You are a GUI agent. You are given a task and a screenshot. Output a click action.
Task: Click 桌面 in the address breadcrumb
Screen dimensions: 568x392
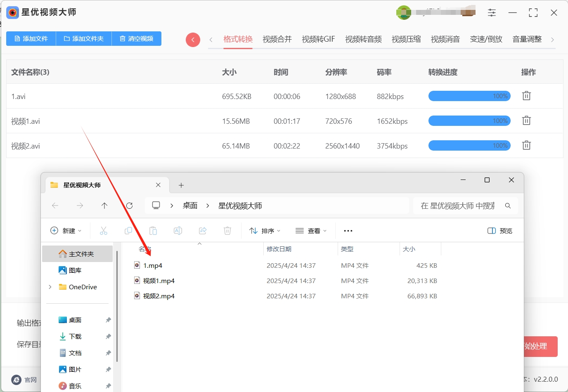pyautogui.click(x=190, y=205)
